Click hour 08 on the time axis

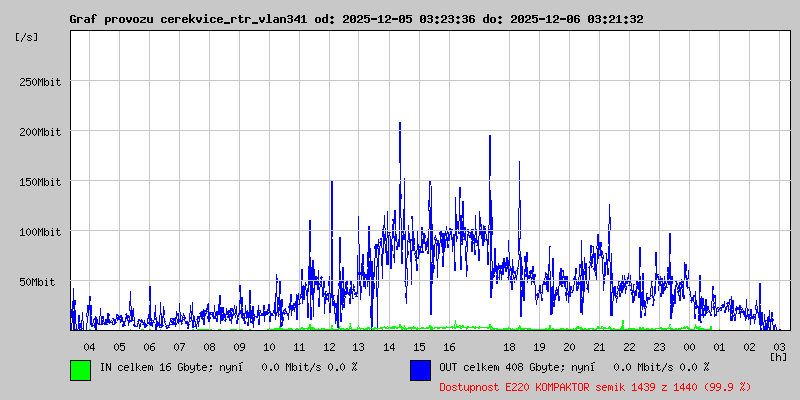point(209,347)
